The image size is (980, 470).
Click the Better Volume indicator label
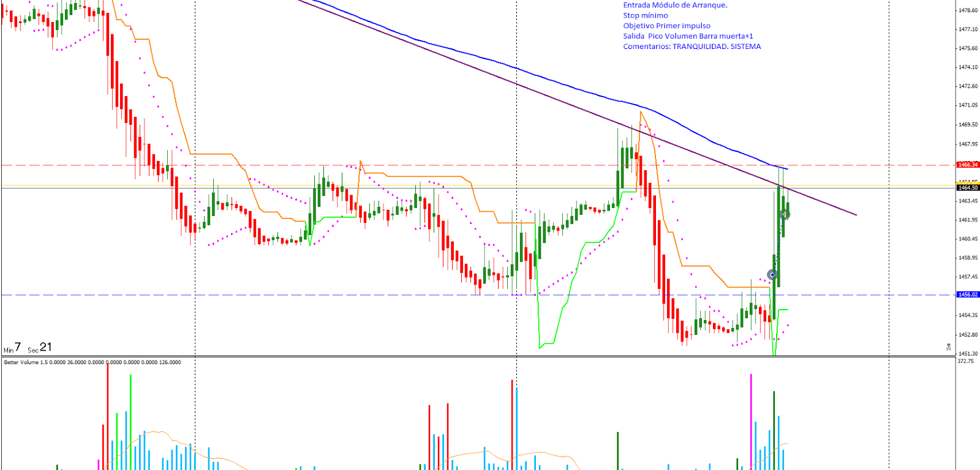(92, 362)
